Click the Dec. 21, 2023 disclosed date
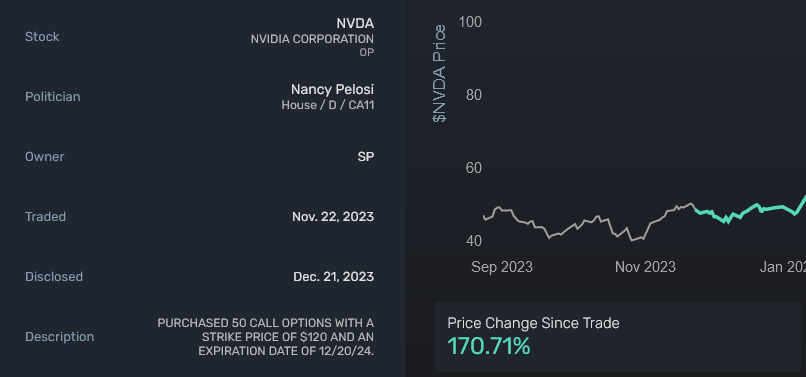The image size is (806, 377). coord(333,277)
